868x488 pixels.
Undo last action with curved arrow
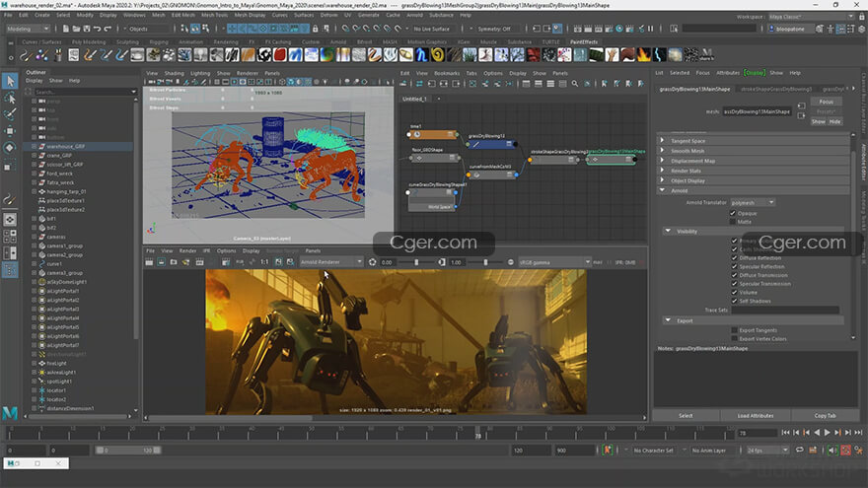click(x=98, y=29)
